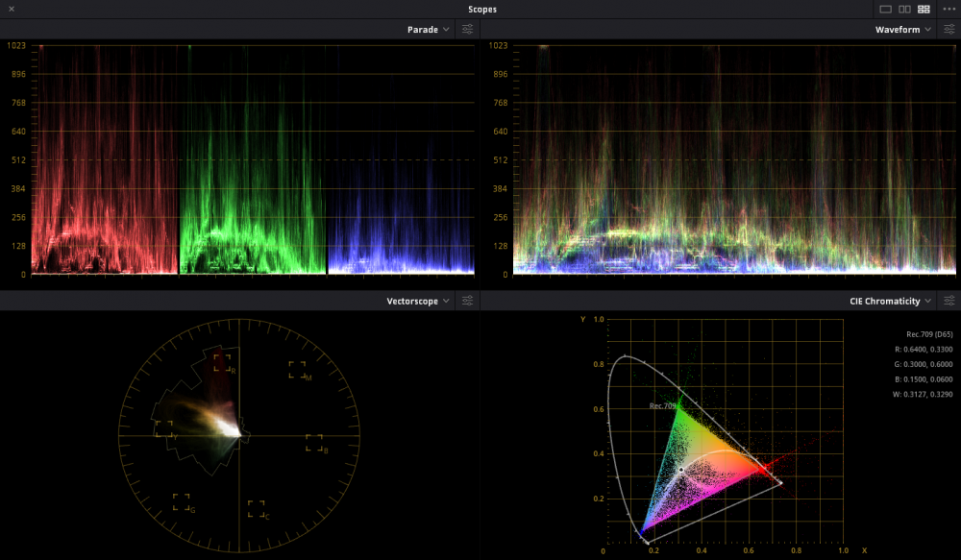Screen dimensions: 961x560
Task: Switch to two-scope side-by-side layout
Action: [x=904, y=9]
